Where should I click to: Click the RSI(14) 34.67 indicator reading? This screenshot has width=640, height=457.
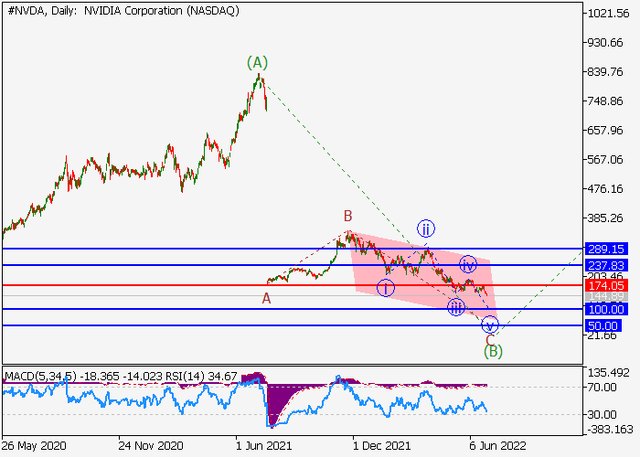[200, 376]
